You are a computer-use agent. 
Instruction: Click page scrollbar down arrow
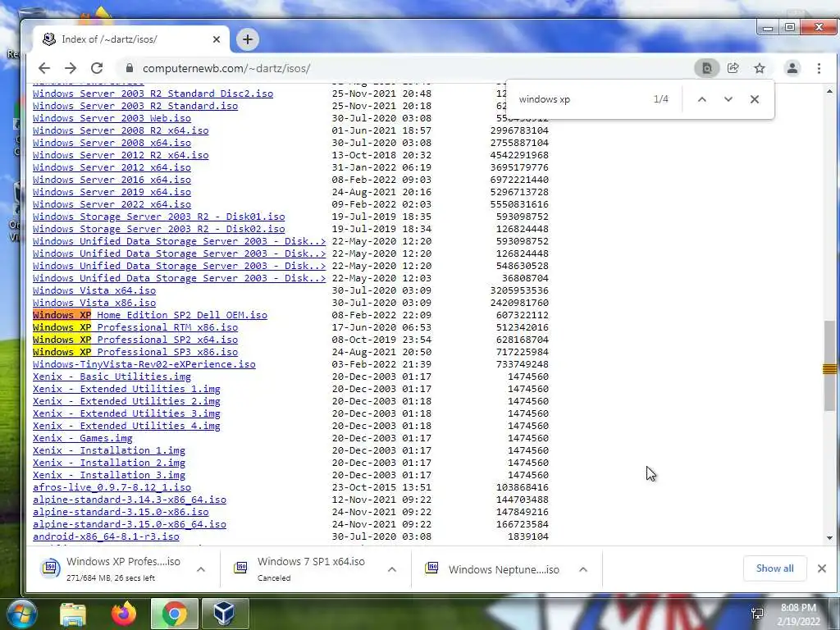(x=830, y=537)
